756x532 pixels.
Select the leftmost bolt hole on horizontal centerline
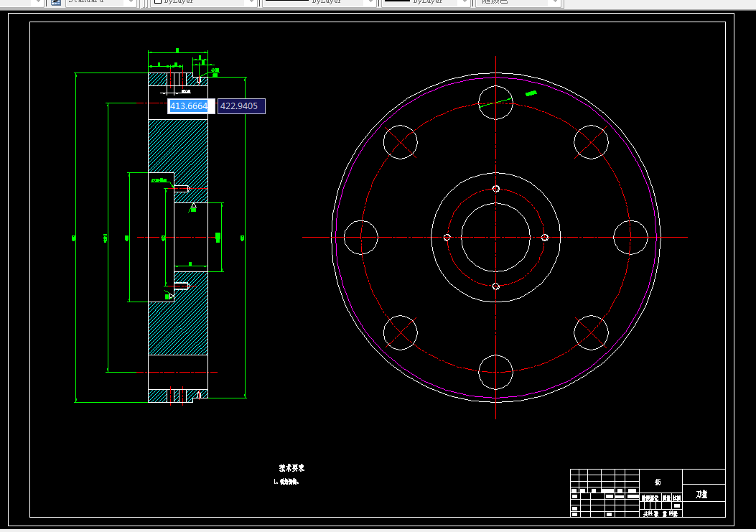[361, 238]
